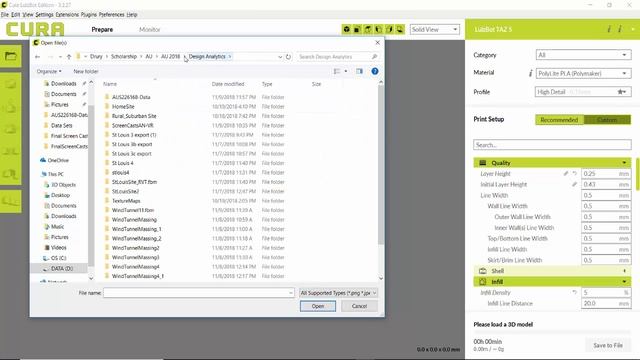Click the second info icon in LulzBot TAZ 5 header

click(620, 29)
